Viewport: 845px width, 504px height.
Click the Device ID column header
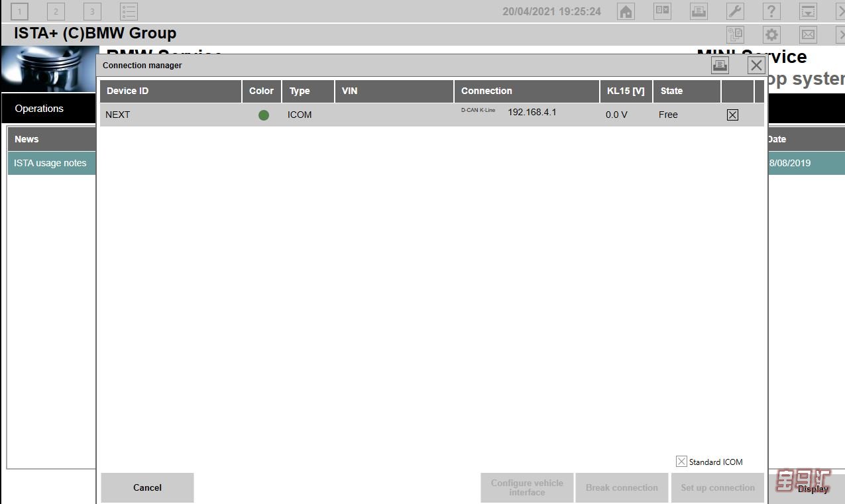pyautogui.click(x=171, y=91)
